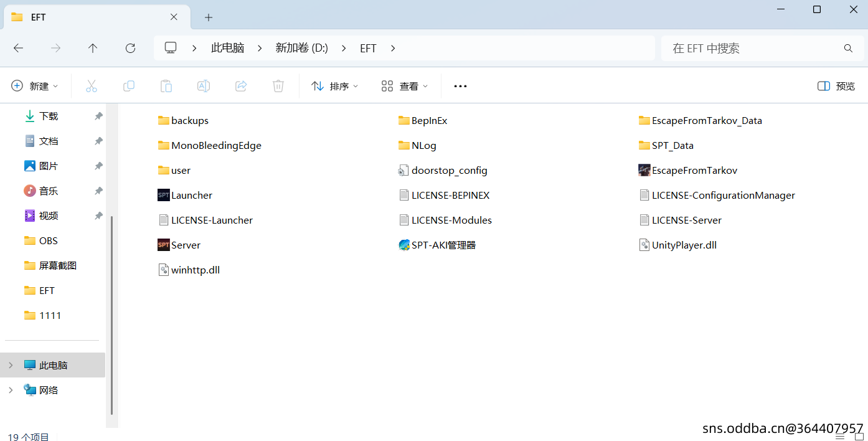Click the Copy icon in toolbar
The image size is (868, 441).
coord(129,86)
